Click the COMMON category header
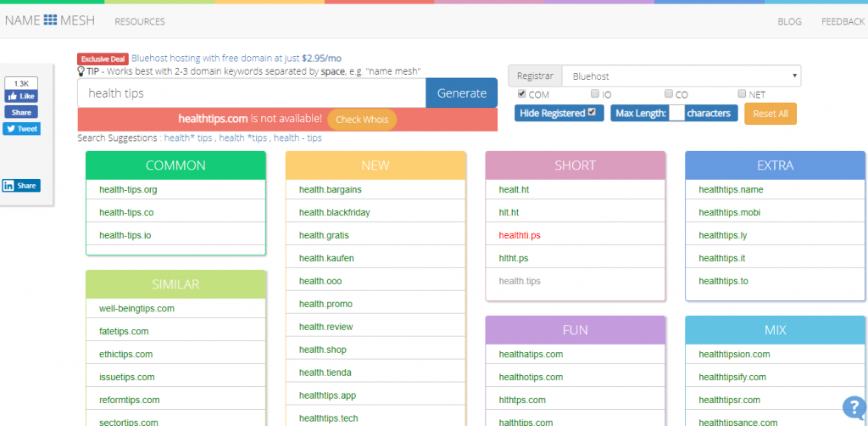The image size is (868, 426). (x=175, y=165)
